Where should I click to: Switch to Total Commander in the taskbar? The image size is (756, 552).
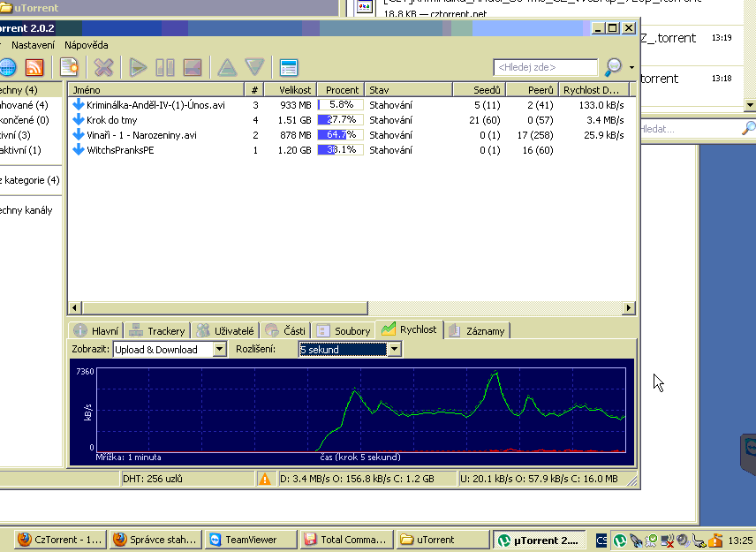(x=346, y=540)
